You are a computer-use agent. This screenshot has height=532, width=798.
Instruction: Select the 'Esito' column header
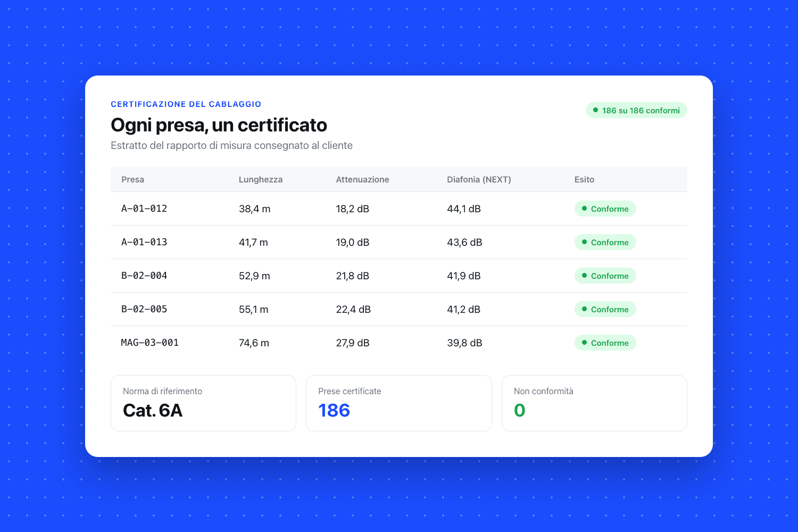pyautogui.click(x=584, y=179)
